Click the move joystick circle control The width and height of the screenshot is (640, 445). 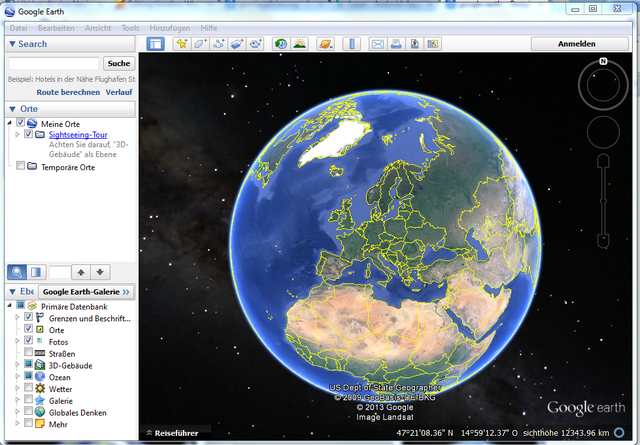(603, 132)
